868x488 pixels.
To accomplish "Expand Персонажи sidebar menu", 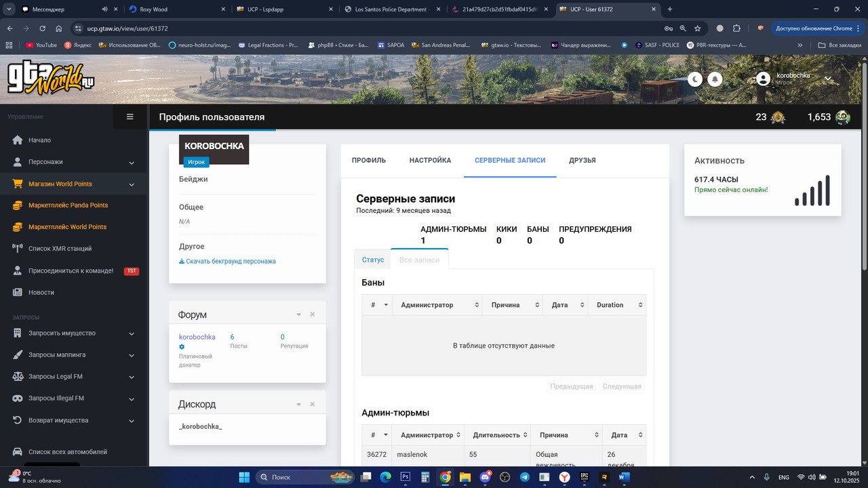I will (x=74, y=162).
